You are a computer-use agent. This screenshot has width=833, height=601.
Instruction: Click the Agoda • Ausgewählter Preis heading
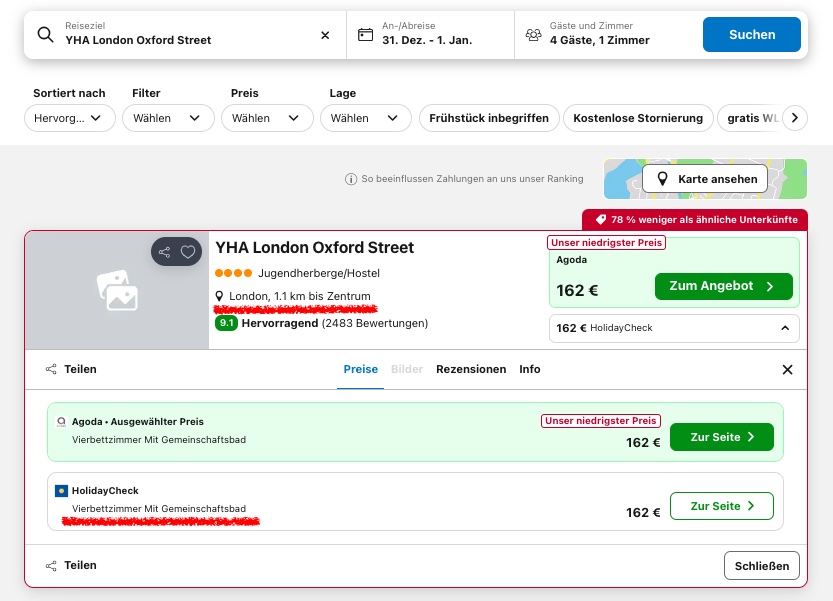[x=138, y=422]
